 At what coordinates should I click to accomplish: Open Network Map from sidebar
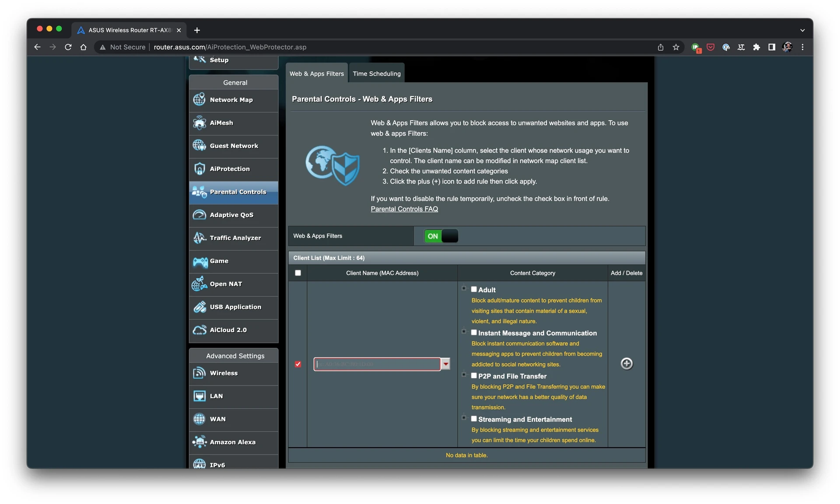click(234, 100)
